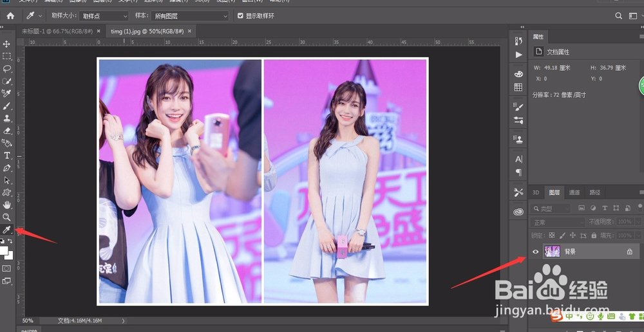Close the 未标题-1 document tab
This screenshot has width=644, height=332.
(98, 31)
